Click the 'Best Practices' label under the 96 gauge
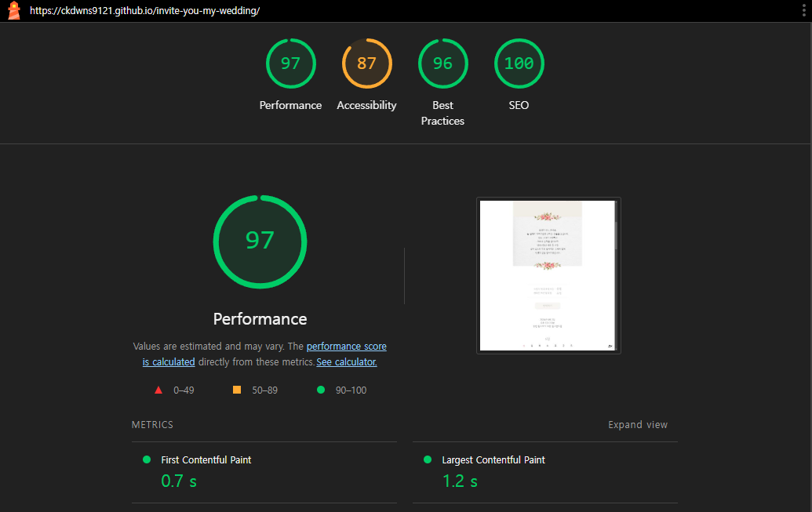This screenshot has width=812, height=512. coord(442,113)
